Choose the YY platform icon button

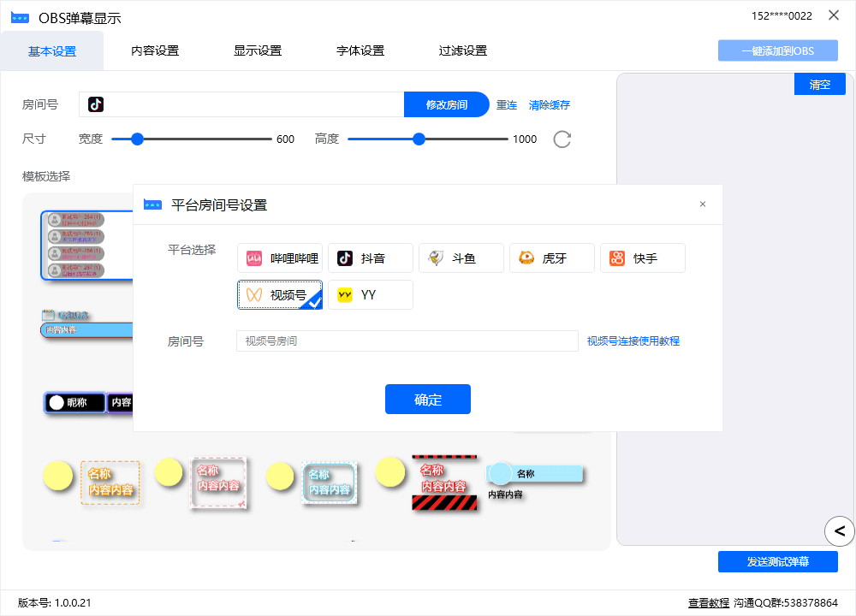[370, 295]
